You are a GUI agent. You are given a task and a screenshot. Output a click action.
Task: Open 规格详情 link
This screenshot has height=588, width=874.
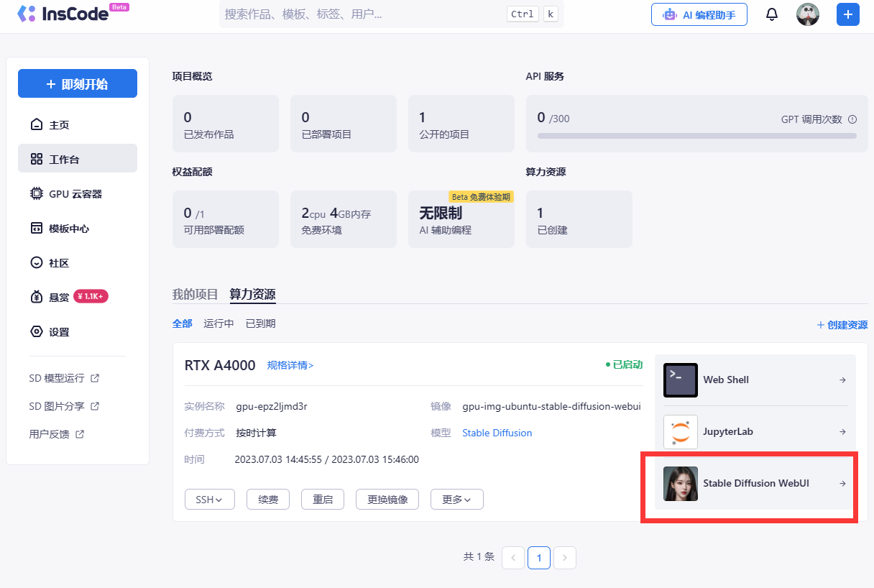pos(290,365)
